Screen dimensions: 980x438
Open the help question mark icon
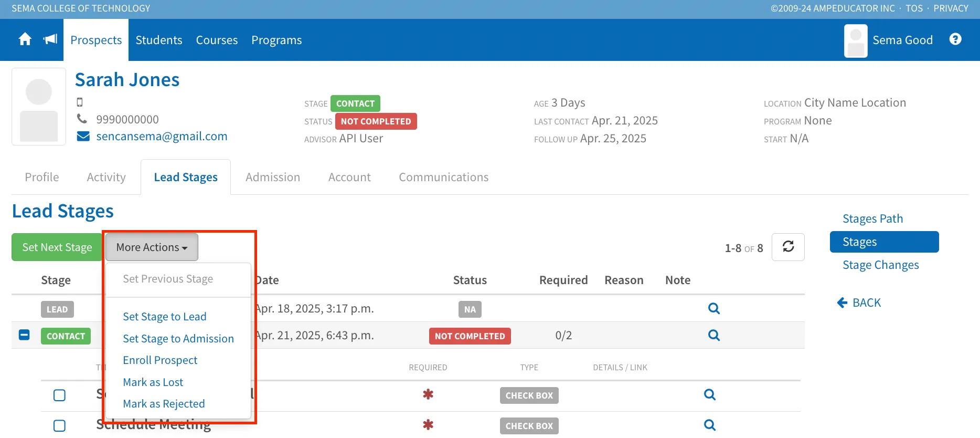[x=955, y=39]
